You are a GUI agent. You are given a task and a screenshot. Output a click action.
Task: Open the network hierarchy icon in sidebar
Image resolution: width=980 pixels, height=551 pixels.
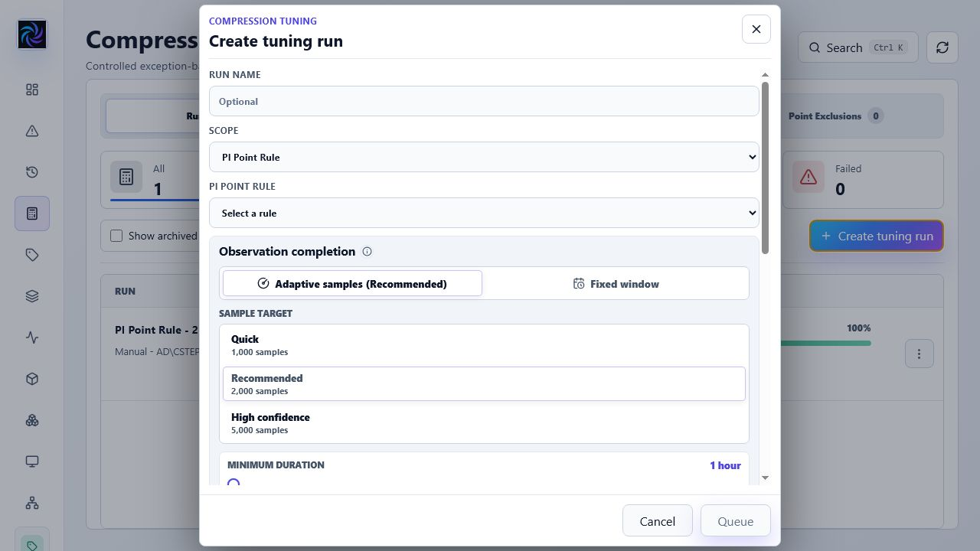click(x=32, y=503)
